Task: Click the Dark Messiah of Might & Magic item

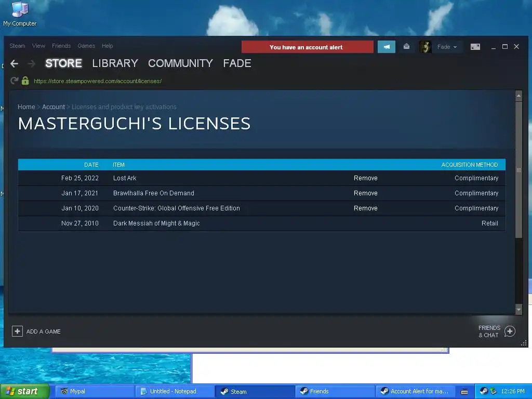Action: tap(156, 223)
